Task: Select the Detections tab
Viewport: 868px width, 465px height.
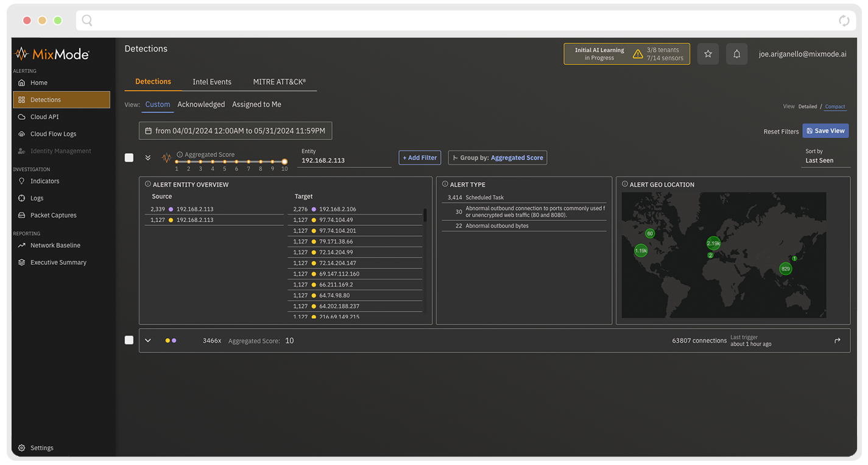Action: coord(153,82)
